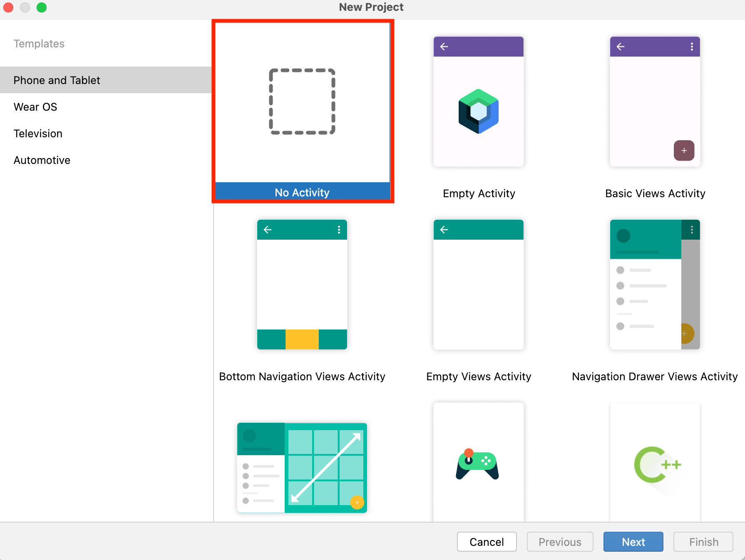Open the Phone and Tablet templates category
Image resolution: width=745 pixels, height=560 pixels.
tap(57, 80)
